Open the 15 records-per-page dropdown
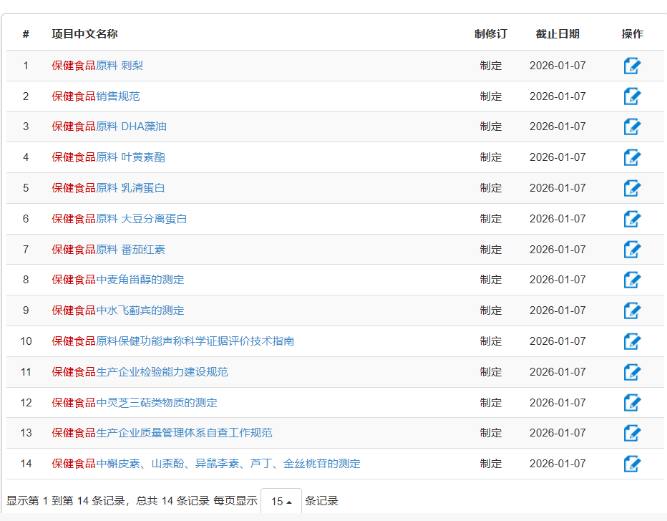Image resolution: width=667 pixels, height=521 pixels. coord(281,501)
